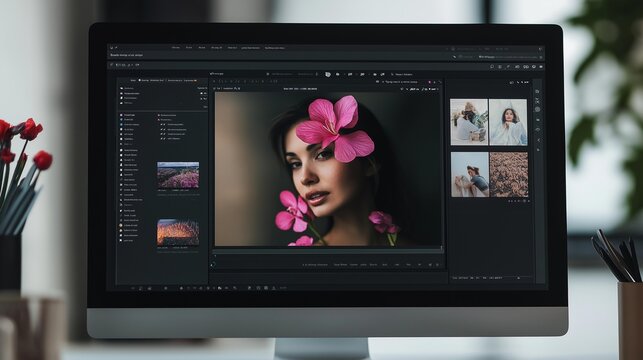Open the brown textured pattern thumbnail

[x=508, y=175]
